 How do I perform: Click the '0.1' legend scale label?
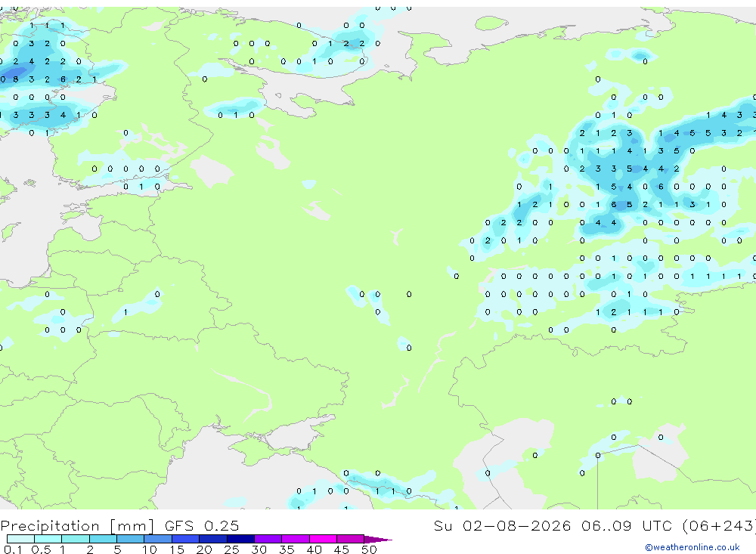13,549
